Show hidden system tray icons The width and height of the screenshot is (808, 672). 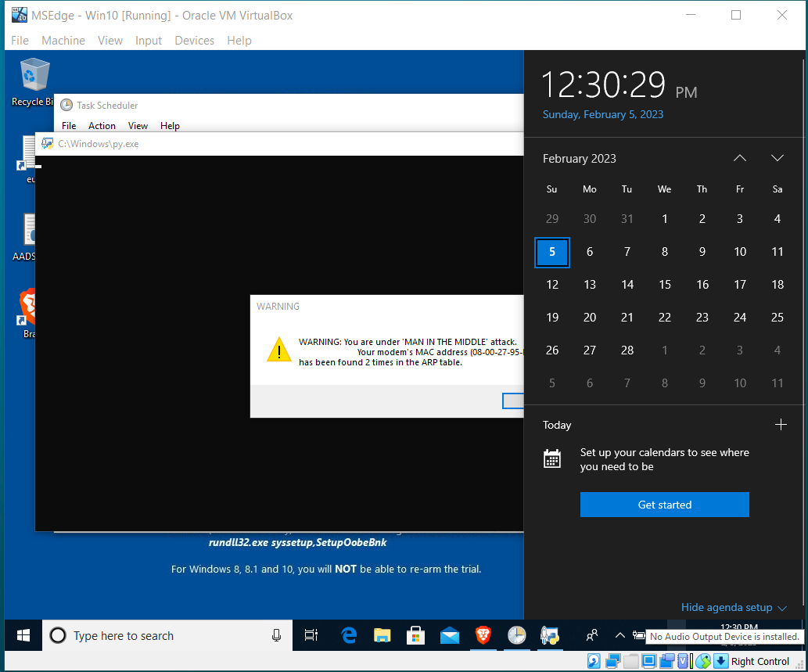[x=619, y=635]
